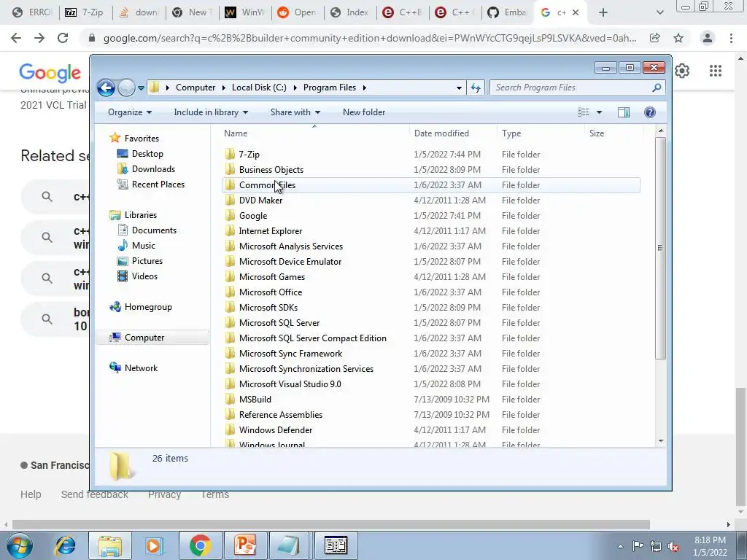Open PowerPoint from the taskbar
The width and height of the screenshot is (747, 560).
pos(246,545)
